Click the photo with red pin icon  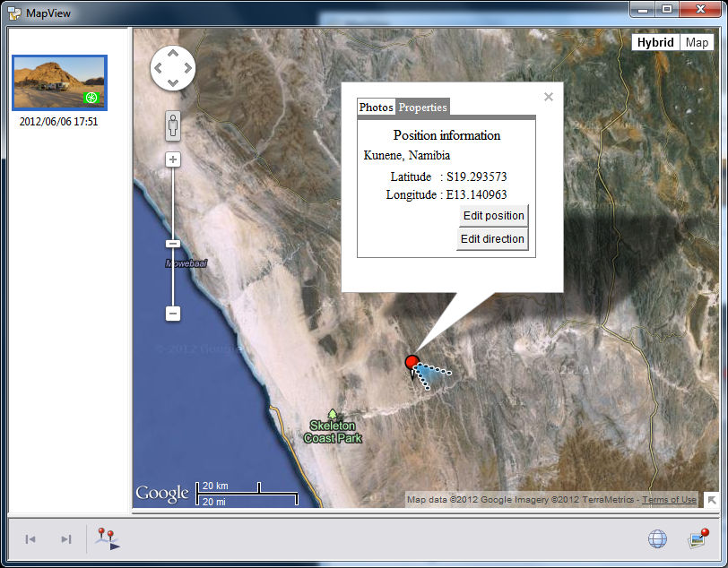[x=698, y=538]
